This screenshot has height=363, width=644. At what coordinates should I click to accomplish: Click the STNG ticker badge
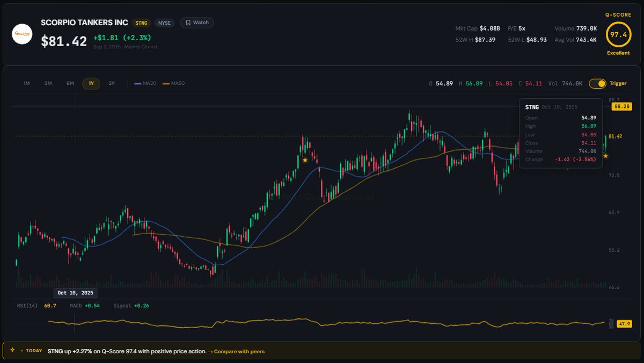(x=142, y=23)
